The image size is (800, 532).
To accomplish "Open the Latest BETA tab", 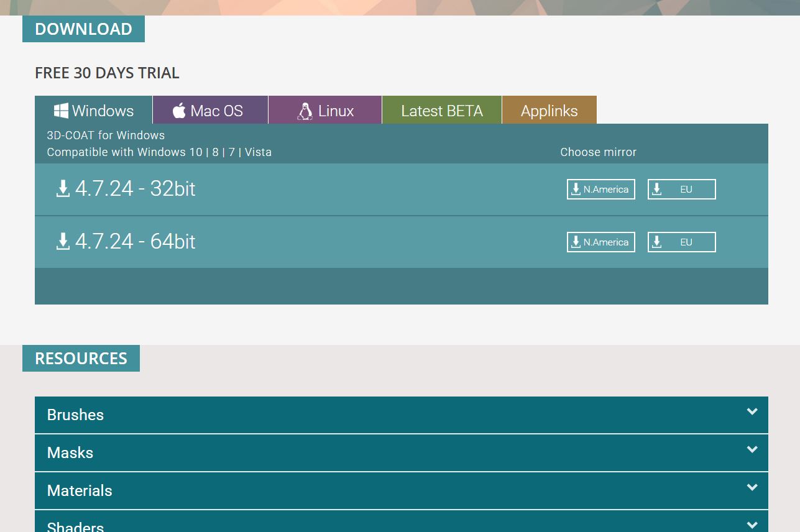I will tap(442, 110).
